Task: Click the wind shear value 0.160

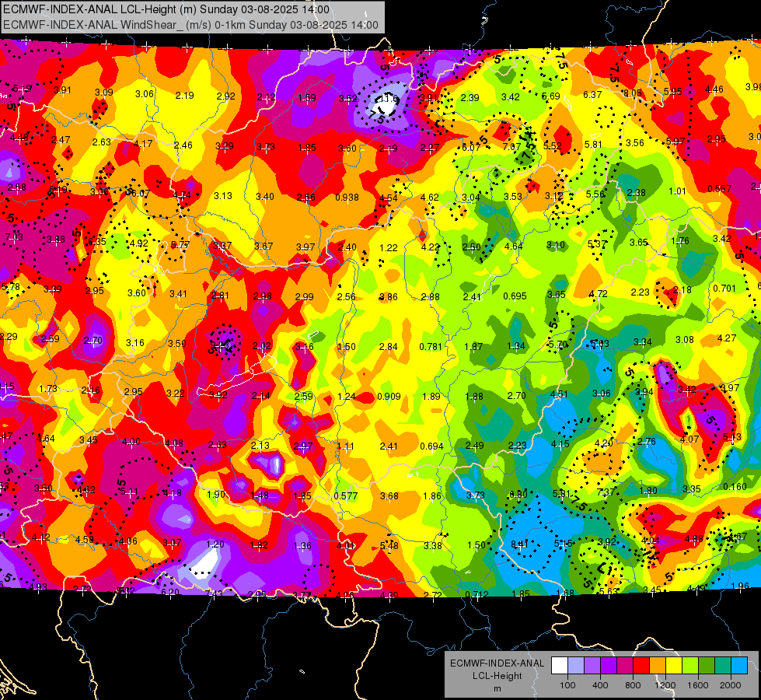Action: 735,487
